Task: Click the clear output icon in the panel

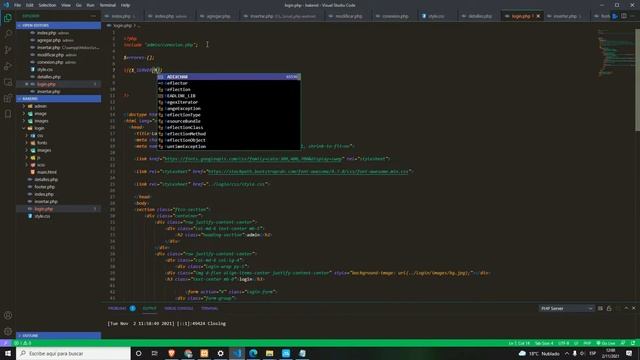Action: pyautogui.click(x=600, y=308)
